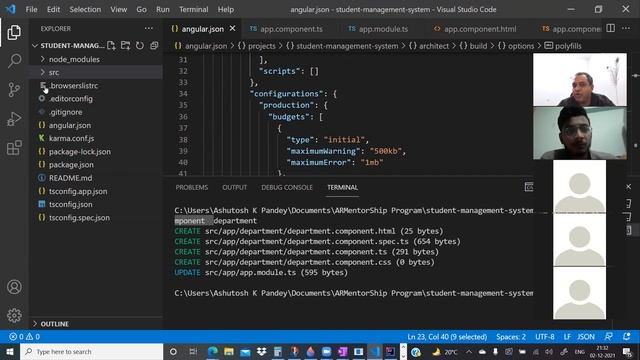640x360 pixels.
Task: Click the New File icon in Explorer
Action: coord(111,46)
